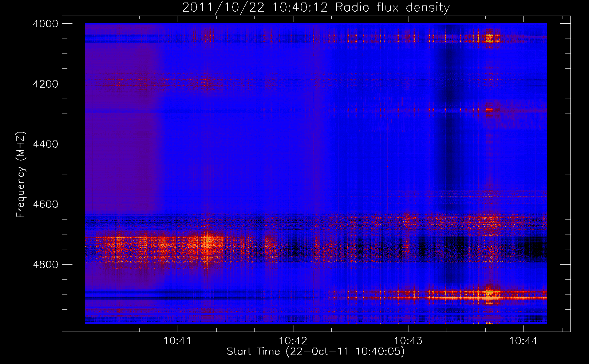This screenshot has width=589, height=364.
Task: Click the 4600 frequency axis label
Action: pyautogui.click(x=46, y=204)
